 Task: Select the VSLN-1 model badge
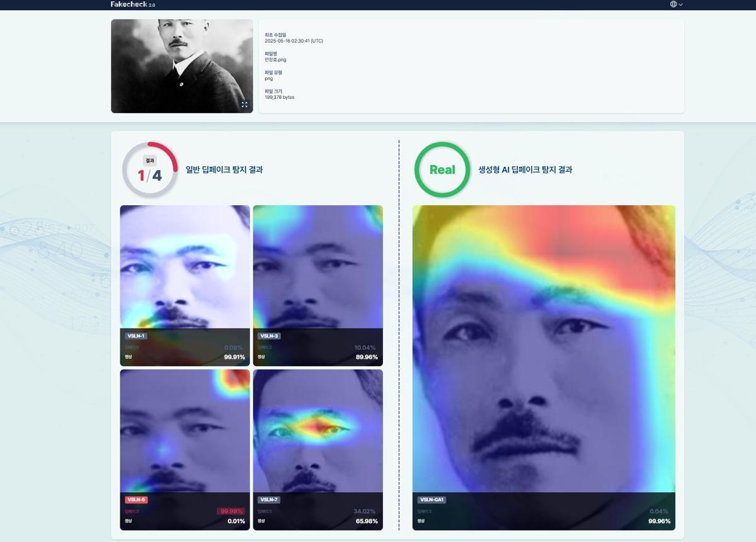coord(135,336)
